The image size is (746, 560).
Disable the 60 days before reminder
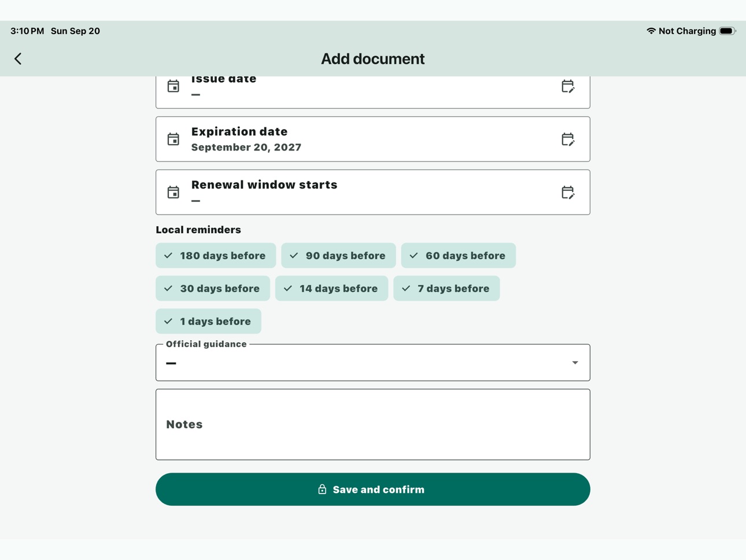tap(458, 256)
